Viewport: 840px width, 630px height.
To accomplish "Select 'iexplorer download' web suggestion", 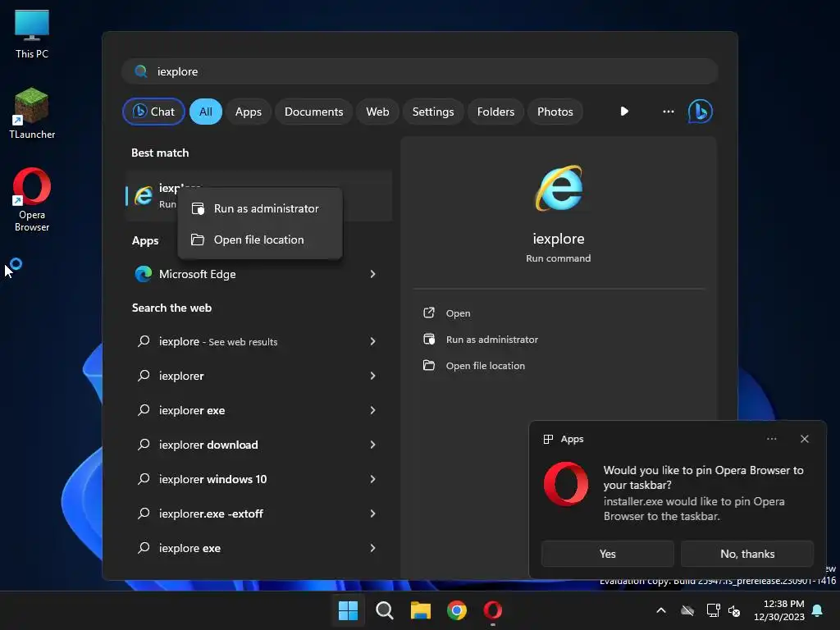I will [x=258, y=444].
